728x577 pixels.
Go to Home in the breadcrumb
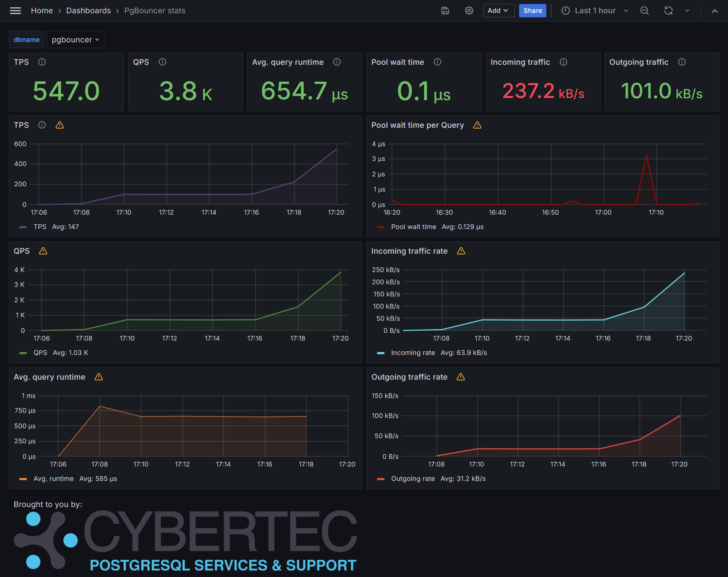(42, 11)
